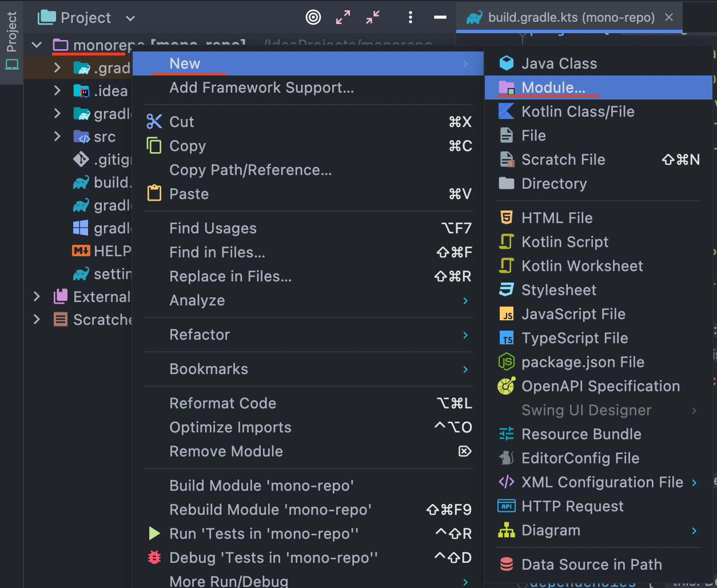
Task: Choose Kotlin Worksheet
Action: point(599,266)
